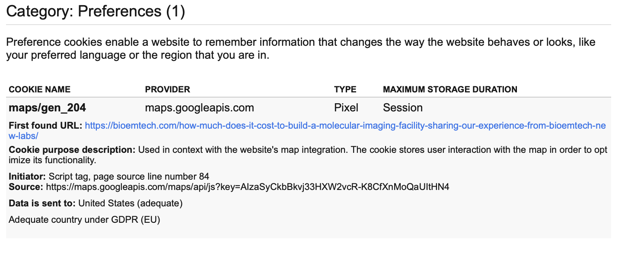
Task: Click the "Pixel" type value
Action: click(346, 108)
